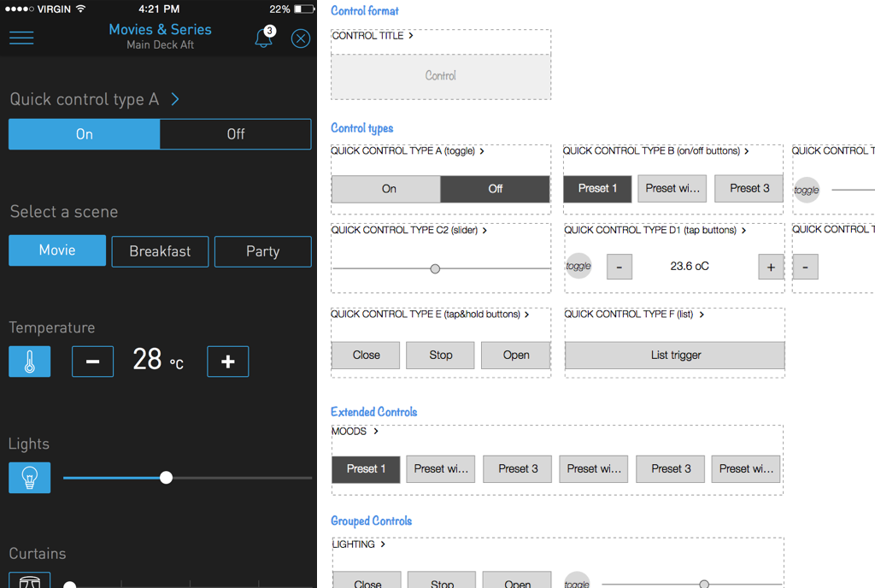Viewport: 875px width, 588px height.
Task: Click the round toggle in Type D1
Action: (x=578, y=266)
